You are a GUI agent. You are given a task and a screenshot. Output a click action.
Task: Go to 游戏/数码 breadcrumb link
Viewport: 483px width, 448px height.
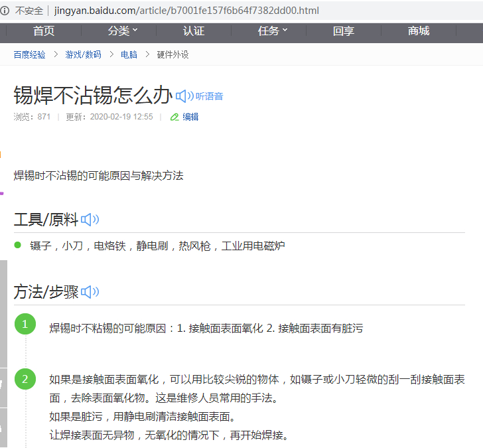point(83,54)
